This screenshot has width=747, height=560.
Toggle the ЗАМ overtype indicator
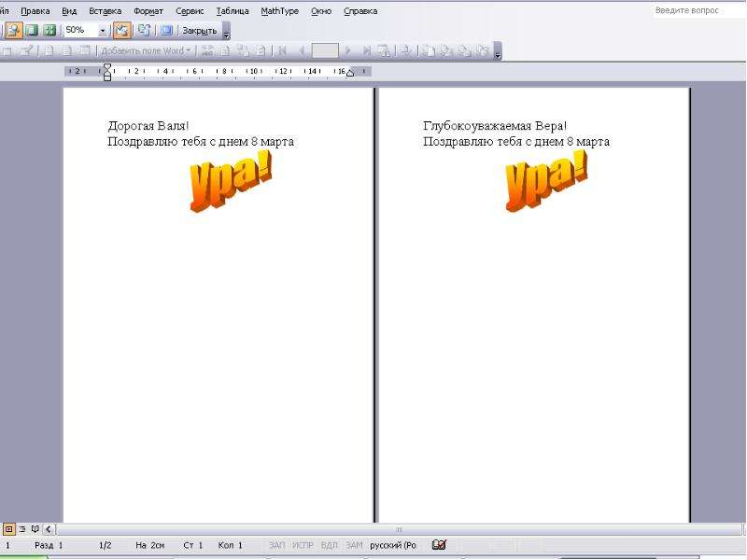coord(354,545)
